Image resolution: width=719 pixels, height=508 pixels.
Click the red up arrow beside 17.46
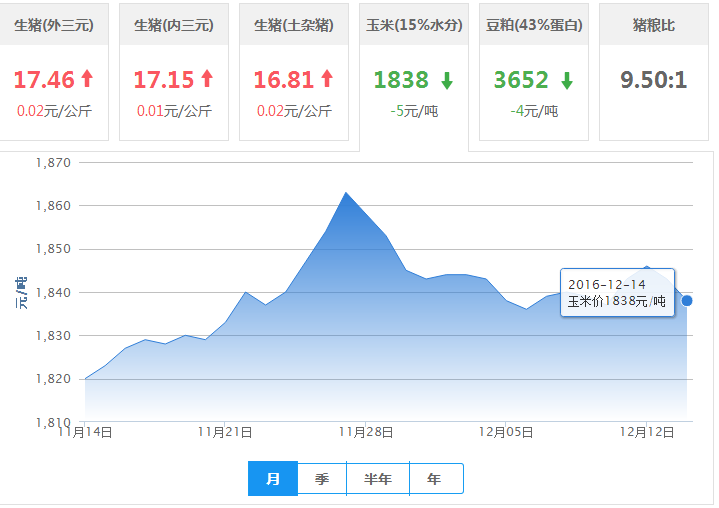point(87,78)
